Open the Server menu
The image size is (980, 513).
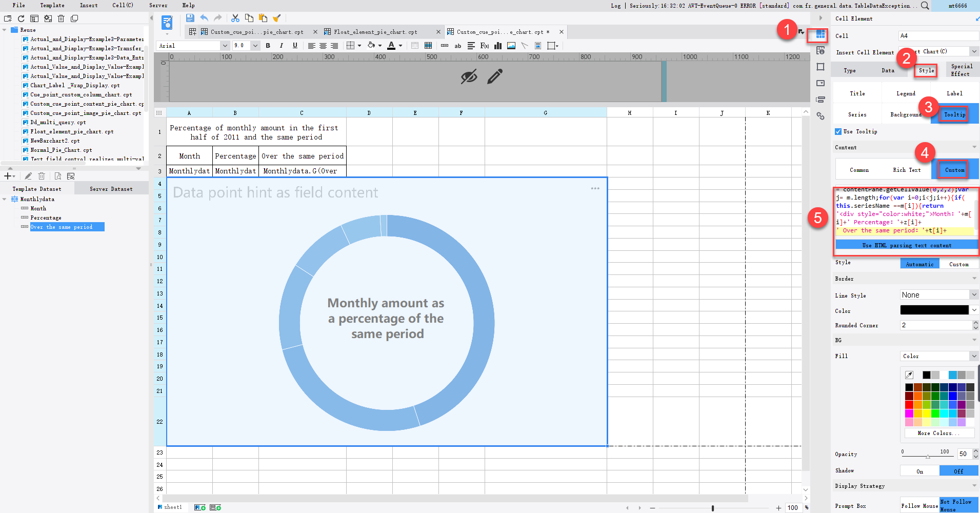point(158,5)
